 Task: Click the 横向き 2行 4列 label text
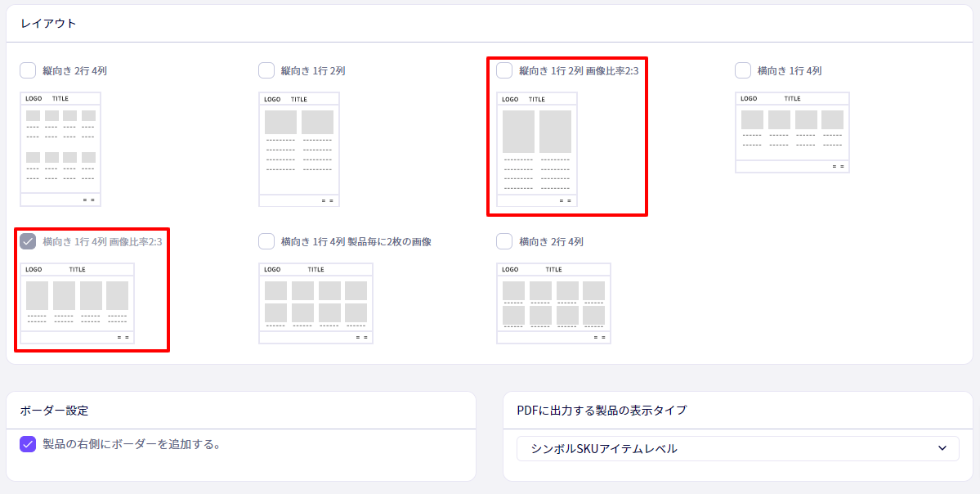pyautogui.click(x=551, y=242)
